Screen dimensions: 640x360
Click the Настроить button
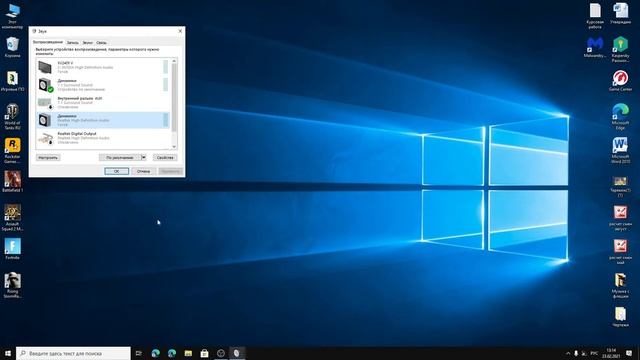click(x=48, y=158)
